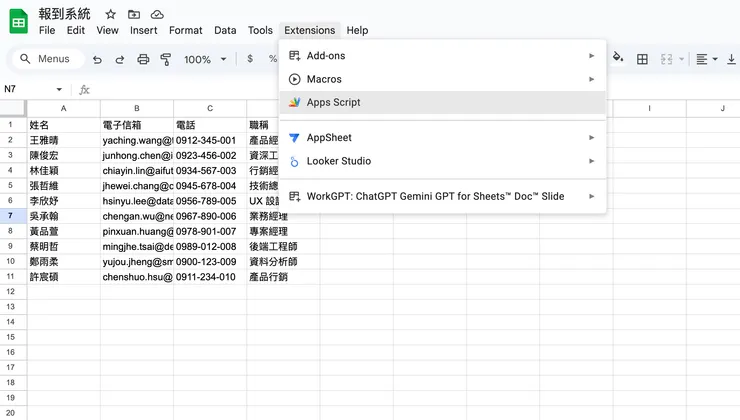Expand the Looker Studio submenu arrow
Screen dimensions: 740x420
tap(591, 161)
